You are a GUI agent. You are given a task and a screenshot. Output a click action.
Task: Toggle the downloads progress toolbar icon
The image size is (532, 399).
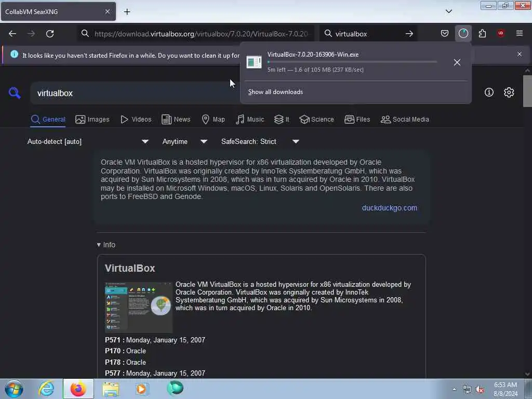[x=463, y=33]
